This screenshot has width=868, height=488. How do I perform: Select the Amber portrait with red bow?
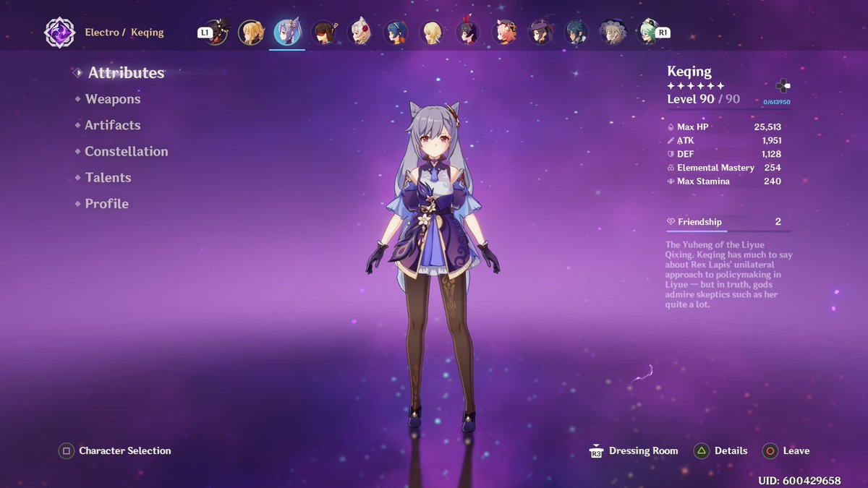pyautogui.click(x=468, y=33)
